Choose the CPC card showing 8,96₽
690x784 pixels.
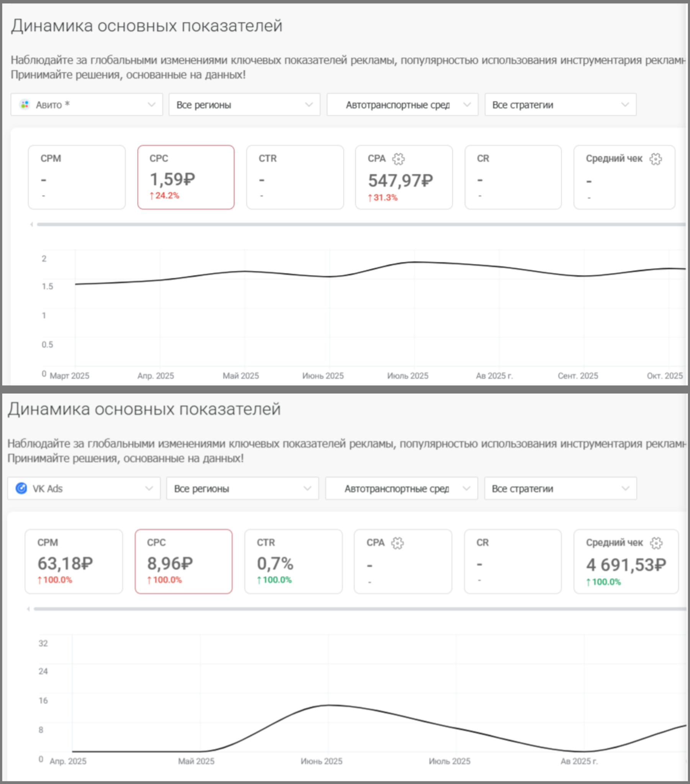pyautogui.click(x=183, y=562)
